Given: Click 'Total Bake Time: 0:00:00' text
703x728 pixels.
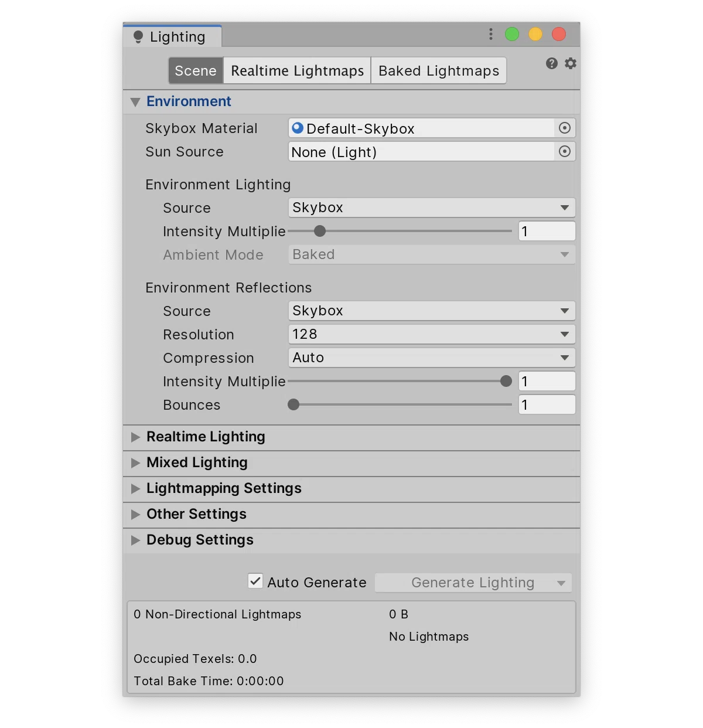Looking at the screenshot, I should 209,681.
